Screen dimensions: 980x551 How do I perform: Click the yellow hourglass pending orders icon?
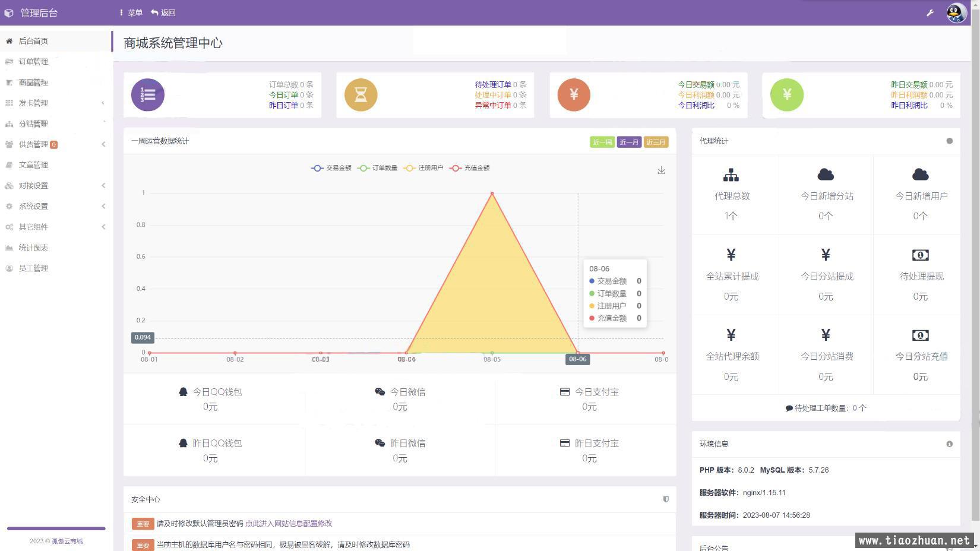361,94
